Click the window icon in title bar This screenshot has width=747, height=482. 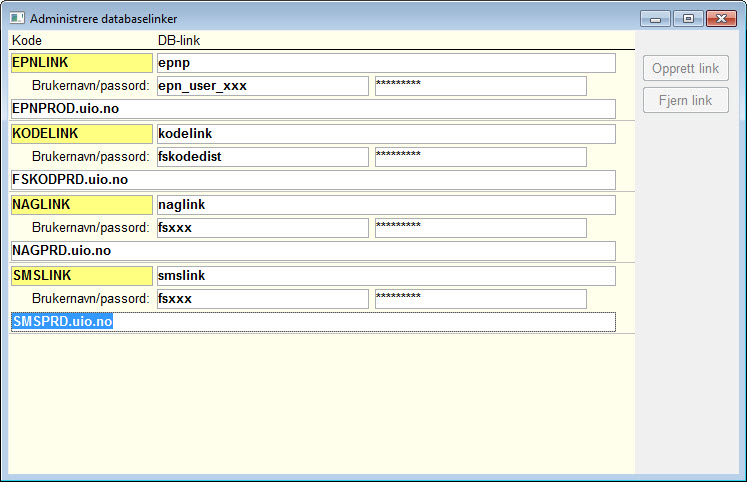[x=17, y=18]
